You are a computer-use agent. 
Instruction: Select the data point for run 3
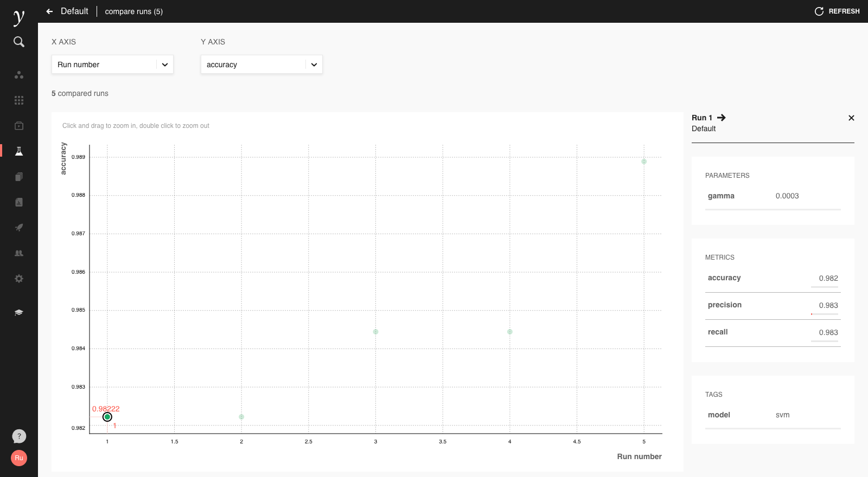[375, 332]
